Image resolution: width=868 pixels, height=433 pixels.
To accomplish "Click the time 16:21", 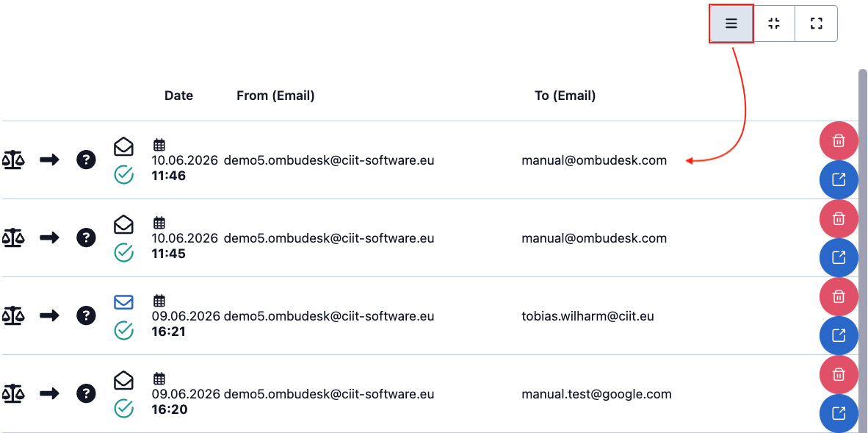I will point(169,332).
